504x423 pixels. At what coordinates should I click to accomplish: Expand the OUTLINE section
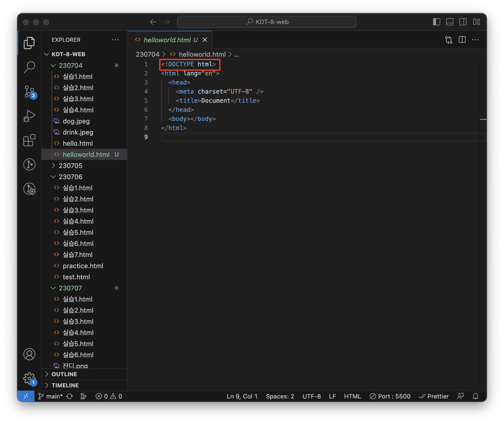point(64,374)
